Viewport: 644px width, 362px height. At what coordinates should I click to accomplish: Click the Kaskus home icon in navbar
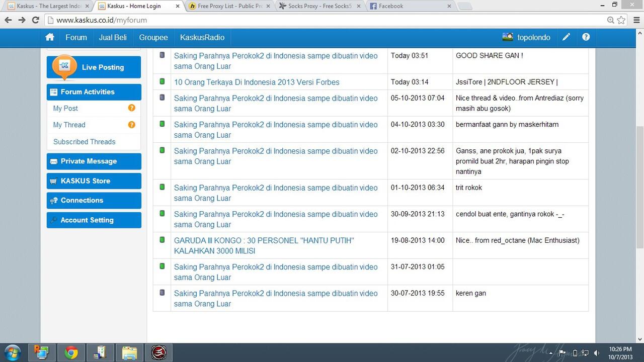(x=50, y=37)
